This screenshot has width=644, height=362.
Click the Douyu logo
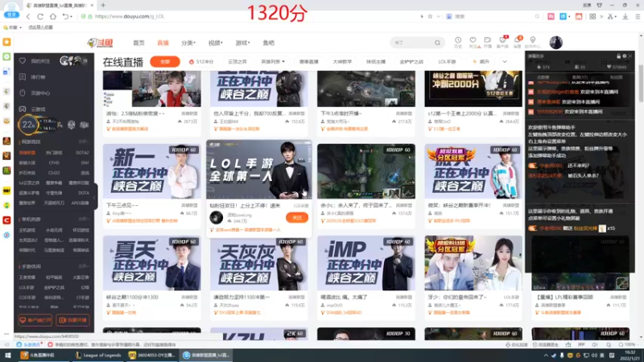100,43
